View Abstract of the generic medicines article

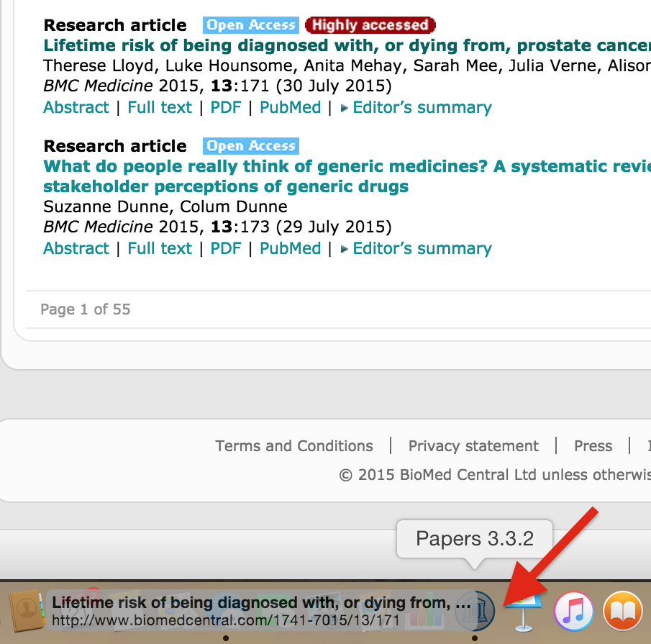(x=76, y=248)
